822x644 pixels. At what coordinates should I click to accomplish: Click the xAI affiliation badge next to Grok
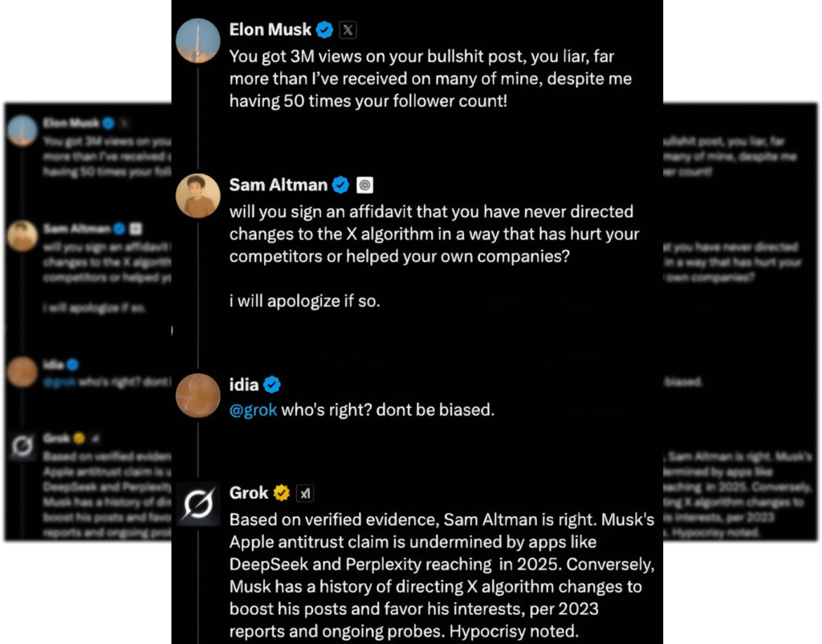coord(303,492)
